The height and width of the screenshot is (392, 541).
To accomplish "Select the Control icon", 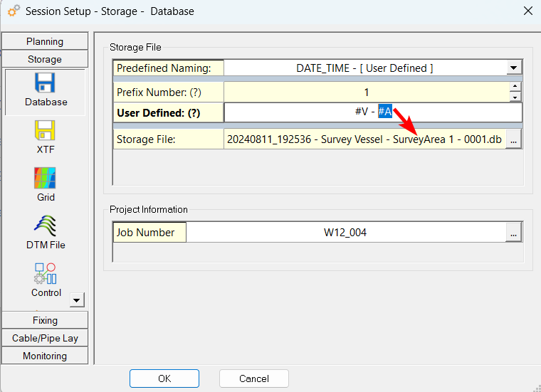I will (46, 274).
